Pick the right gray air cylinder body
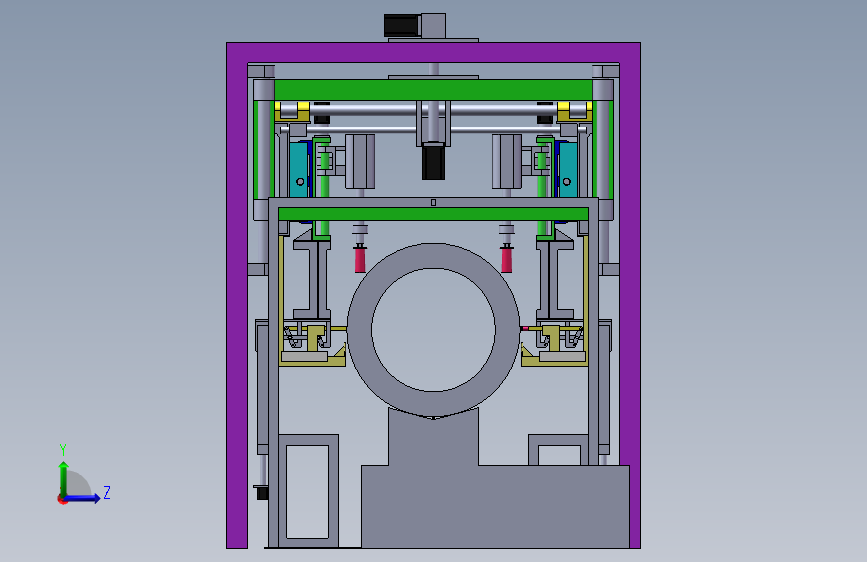The height and width of the screenshot is (562, 867). pos(507,161)
